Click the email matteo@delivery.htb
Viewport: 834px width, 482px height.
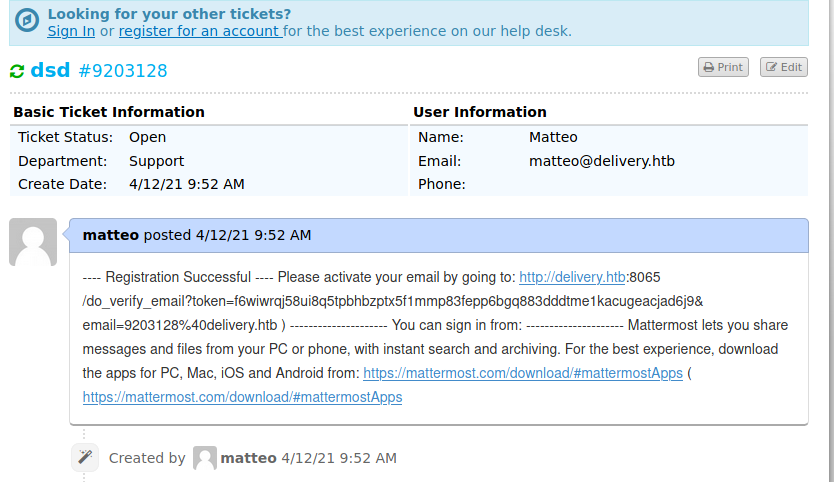click(x=602, y=161)
